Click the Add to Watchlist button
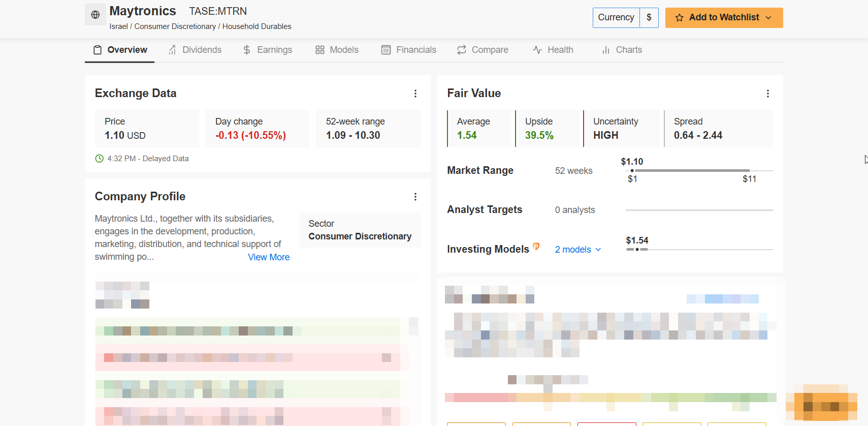The height and width of the screenshot is (426, 868). tap(724, 17)
